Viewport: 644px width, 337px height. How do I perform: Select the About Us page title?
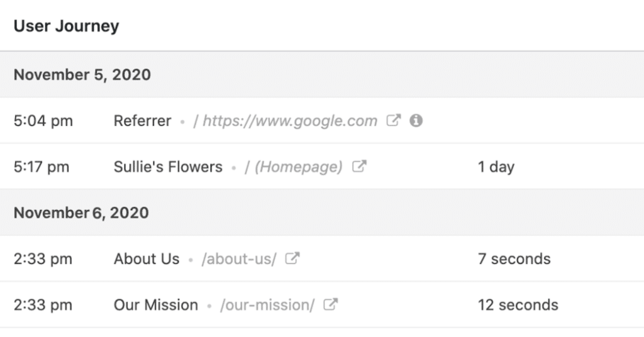[x=147, y=259]
